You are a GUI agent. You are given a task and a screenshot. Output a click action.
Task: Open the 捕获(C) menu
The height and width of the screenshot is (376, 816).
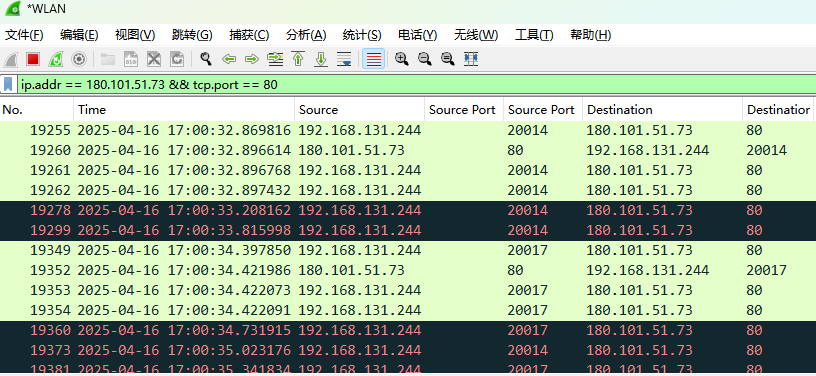(249, 35)
